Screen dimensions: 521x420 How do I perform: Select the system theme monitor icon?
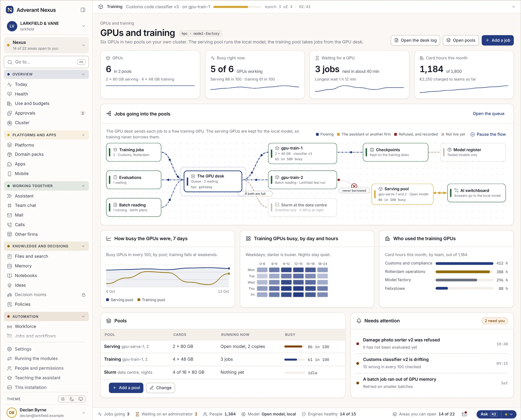pyautogui.click(x=81, y=399)
